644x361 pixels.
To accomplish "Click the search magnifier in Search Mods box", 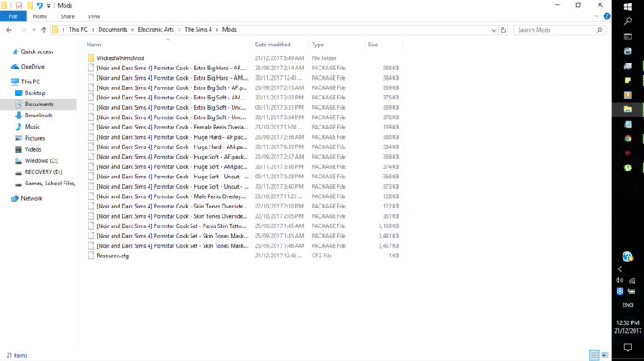I will 599,30.
